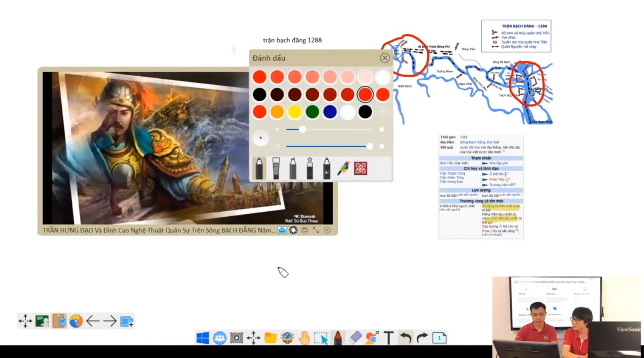644x358 pixels.
Task: Undo the last action
Action: pyautogui.click(x=405, y=338)
